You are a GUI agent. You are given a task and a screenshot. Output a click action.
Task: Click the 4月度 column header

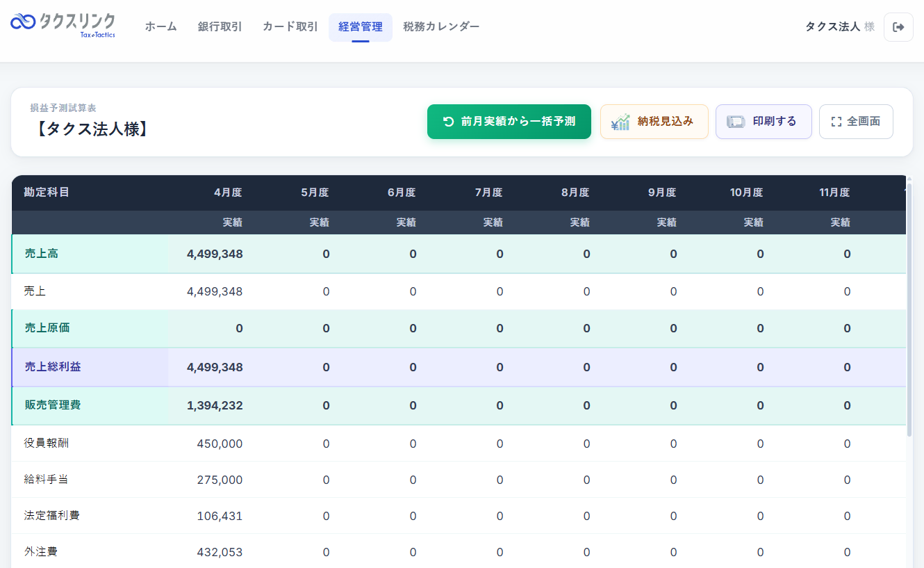click(x=228, y=193)
